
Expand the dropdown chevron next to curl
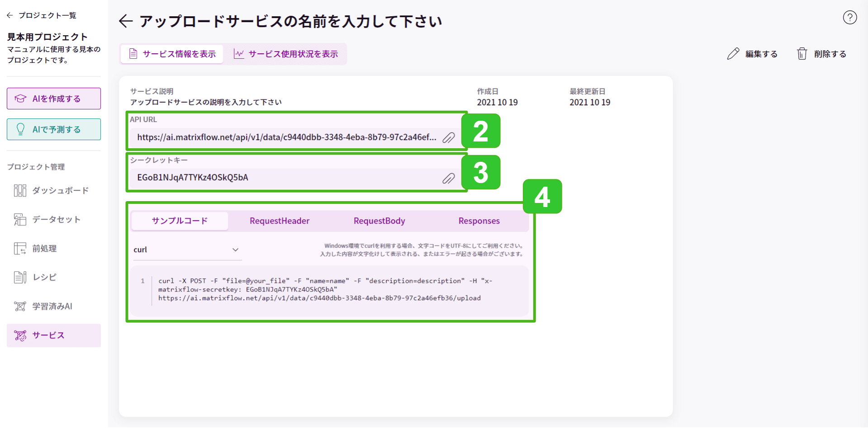(235, 250)
